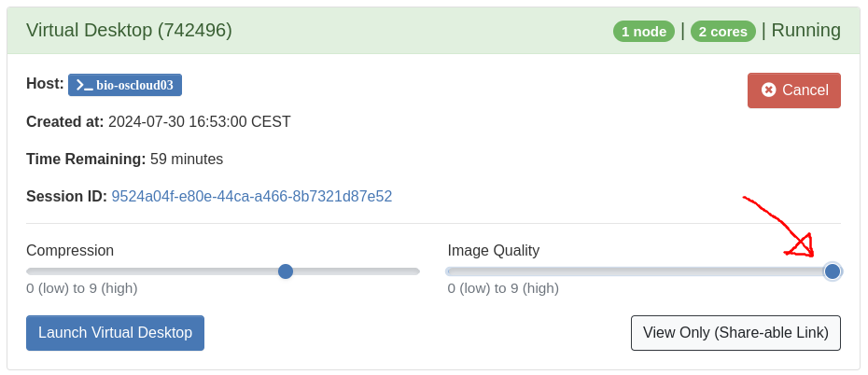Click the range hint below the Compression slider
Image resolution: width=868 pixels, height=375 pixels.
coord(82,288)
